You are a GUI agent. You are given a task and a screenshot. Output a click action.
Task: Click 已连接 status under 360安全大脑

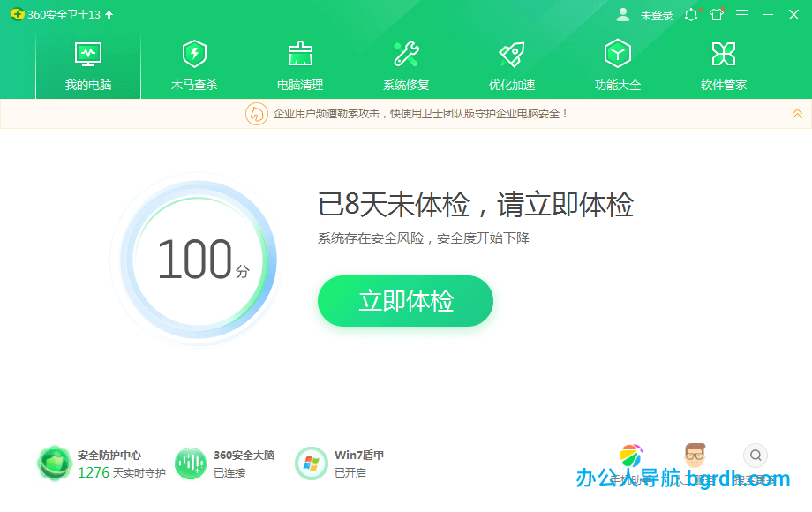(230, 472)
